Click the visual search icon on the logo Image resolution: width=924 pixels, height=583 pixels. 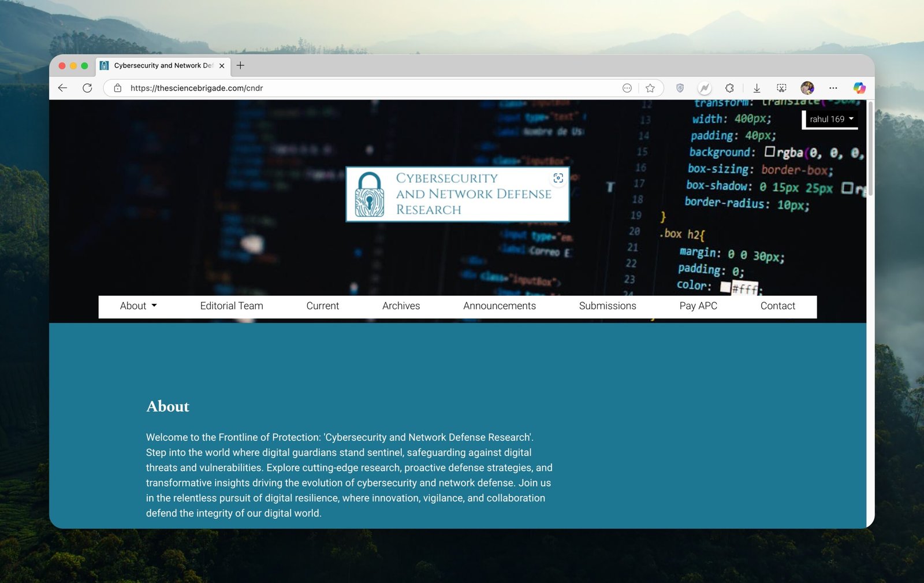click(558, 178)
